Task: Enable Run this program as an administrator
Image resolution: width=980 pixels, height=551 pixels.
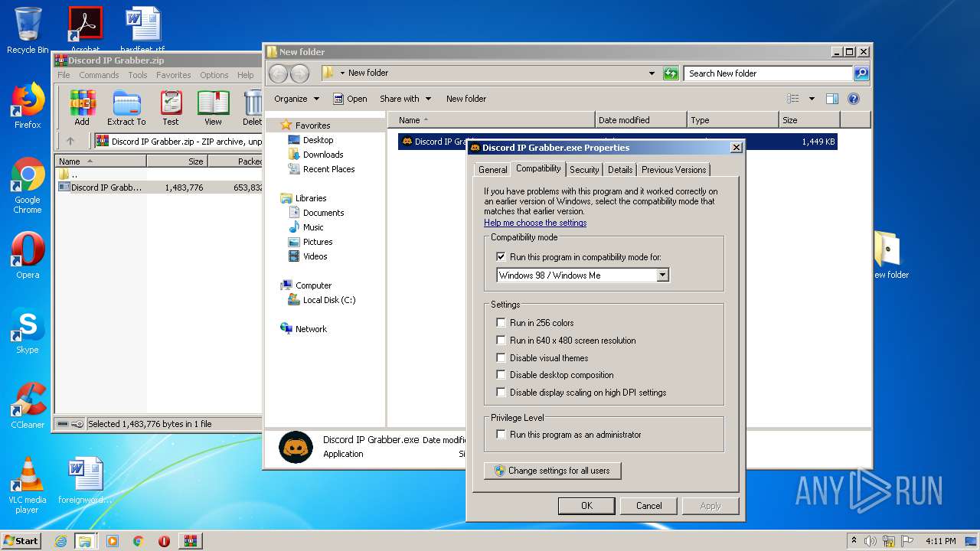Action: pos(501,435)
